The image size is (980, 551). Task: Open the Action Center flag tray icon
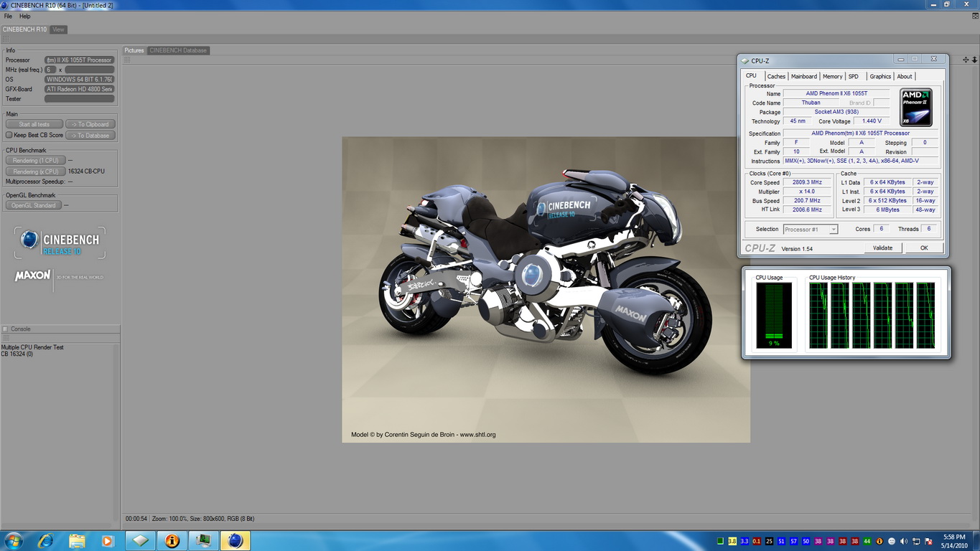[928, 541]
